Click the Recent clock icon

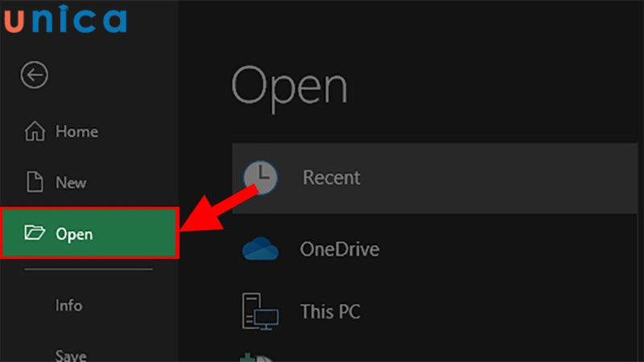260,177
